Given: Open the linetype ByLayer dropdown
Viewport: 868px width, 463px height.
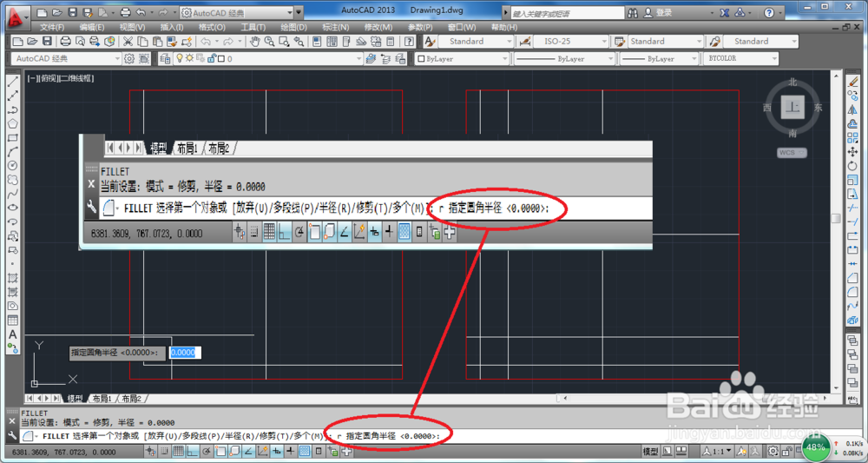Looking at the screenshot, I should (563, 58).
